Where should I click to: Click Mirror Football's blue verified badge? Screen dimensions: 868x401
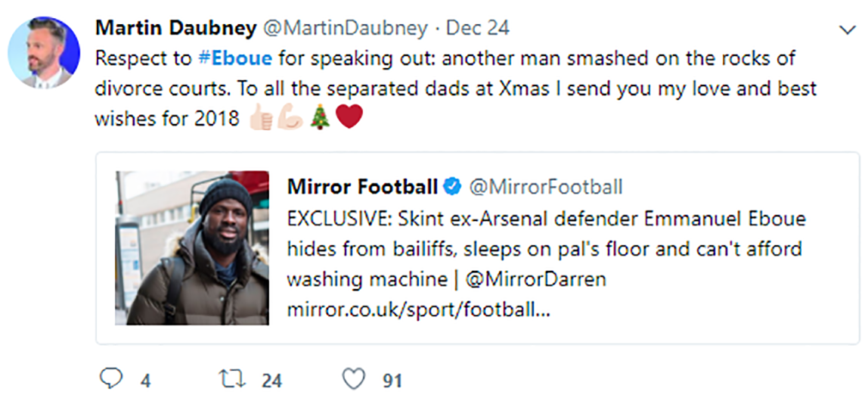pos(453,186)
